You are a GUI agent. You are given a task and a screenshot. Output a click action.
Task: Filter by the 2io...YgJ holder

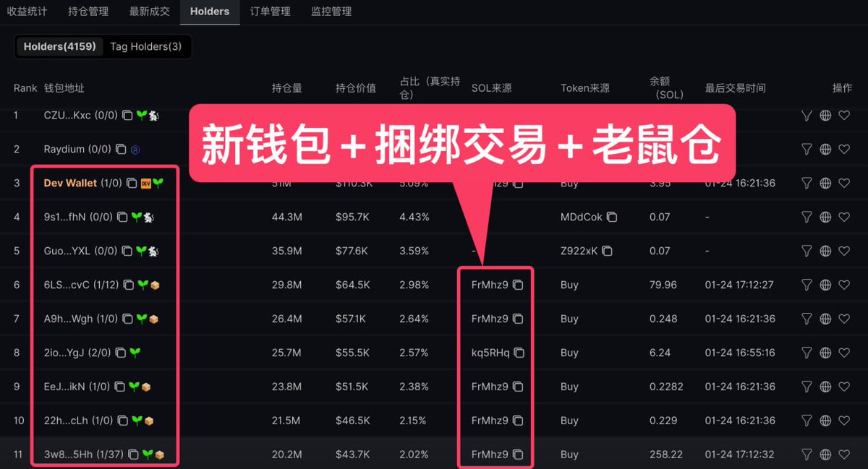click(x=807, y=353)
